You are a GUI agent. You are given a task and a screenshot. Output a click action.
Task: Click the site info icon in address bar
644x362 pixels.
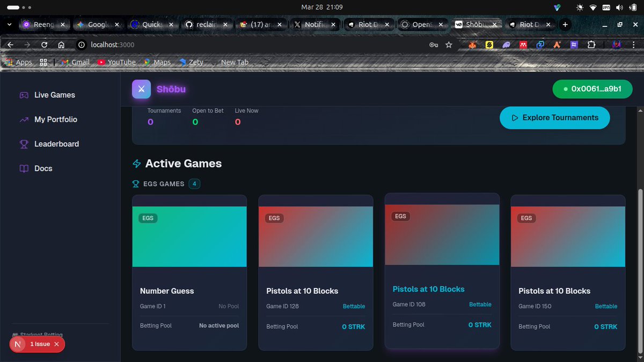tap(82, 45)
